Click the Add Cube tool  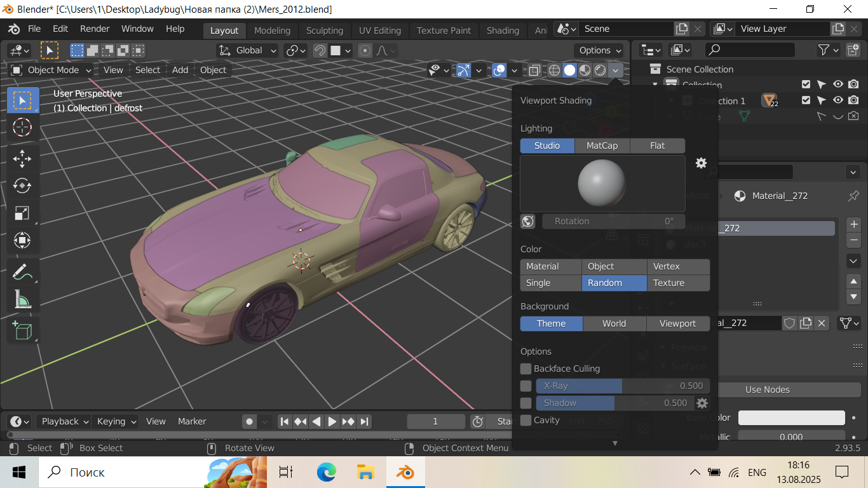click(x=22, y=330)
